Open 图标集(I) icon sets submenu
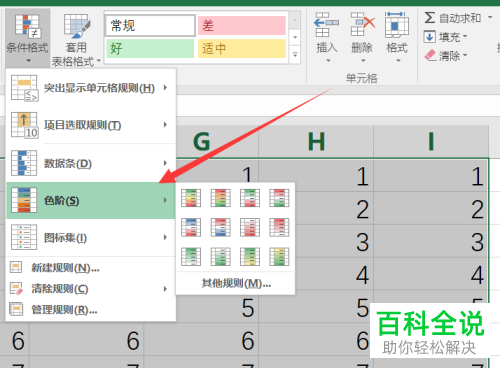Image resolution: width=500 pixels, height=368 pixels. (x=91, y=237)
